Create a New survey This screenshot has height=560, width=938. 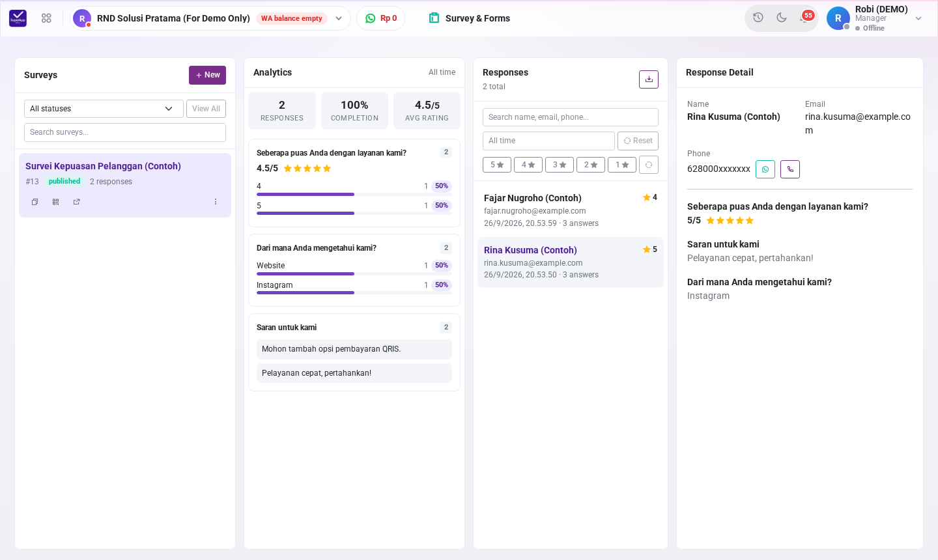[x=207, y=75]
